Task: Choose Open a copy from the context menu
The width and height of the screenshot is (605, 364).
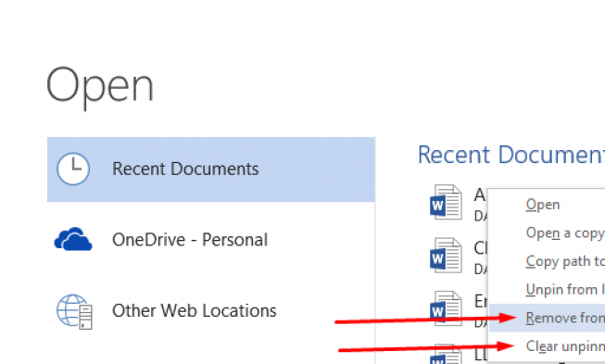Action: 565,233
